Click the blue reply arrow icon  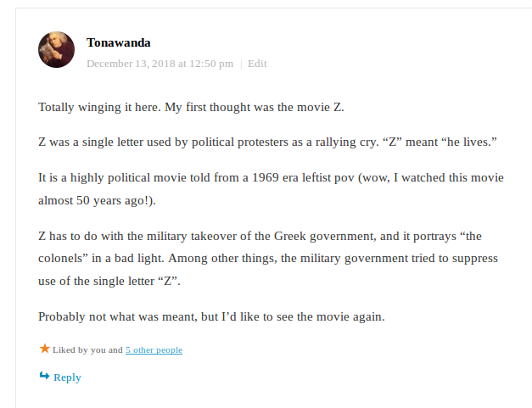[x=44, y=376]
